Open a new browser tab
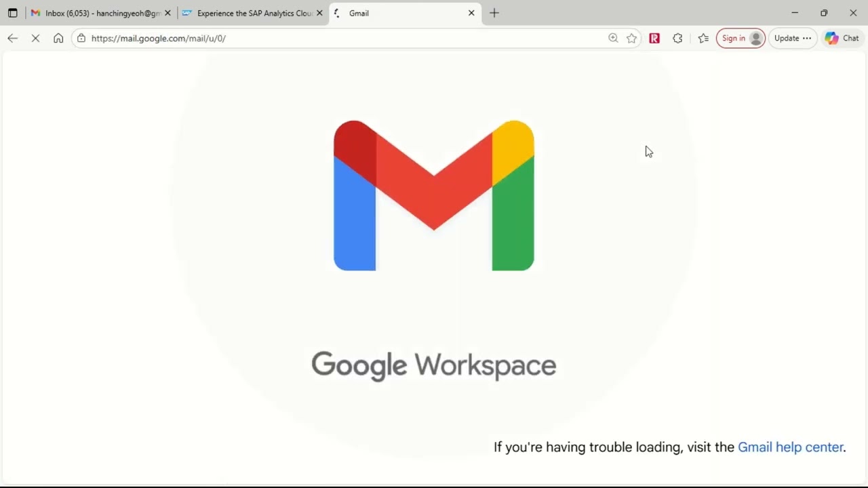 tap(494, 13)
